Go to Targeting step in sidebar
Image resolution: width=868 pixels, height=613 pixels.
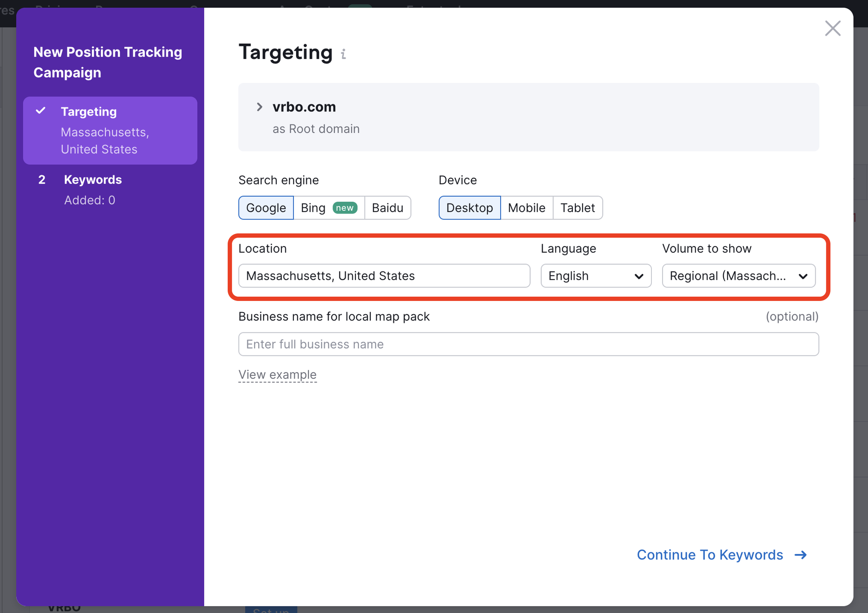point(110,131)
